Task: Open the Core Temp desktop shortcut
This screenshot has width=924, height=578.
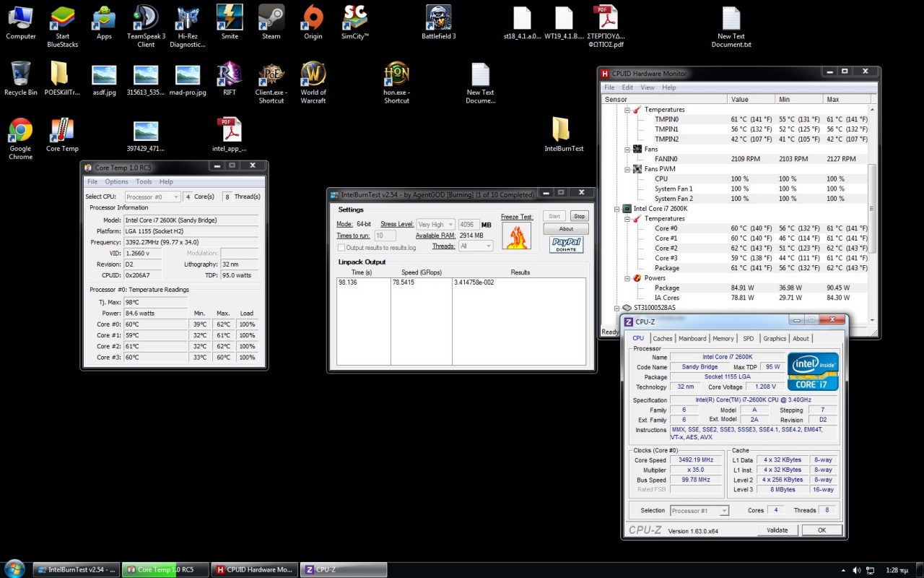Action: [62, 134]
